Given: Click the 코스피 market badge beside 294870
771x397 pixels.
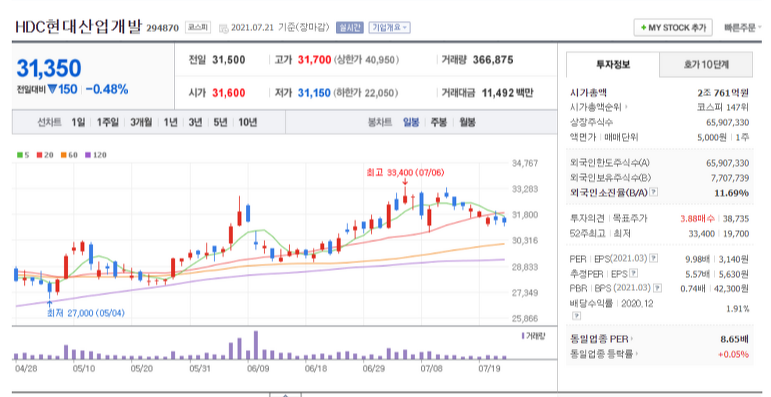Looking at the screenshot, I should (198, 28).
